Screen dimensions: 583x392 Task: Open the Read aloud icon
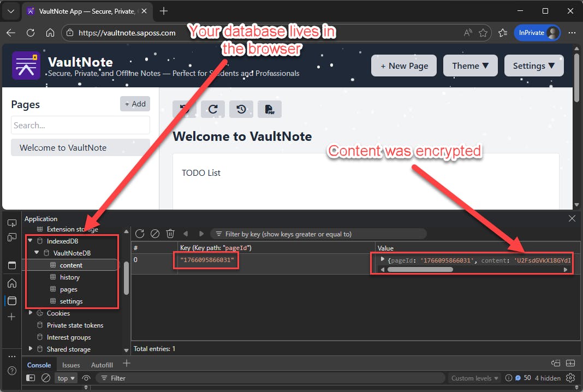pyautogui.click(x=468, y=33)
